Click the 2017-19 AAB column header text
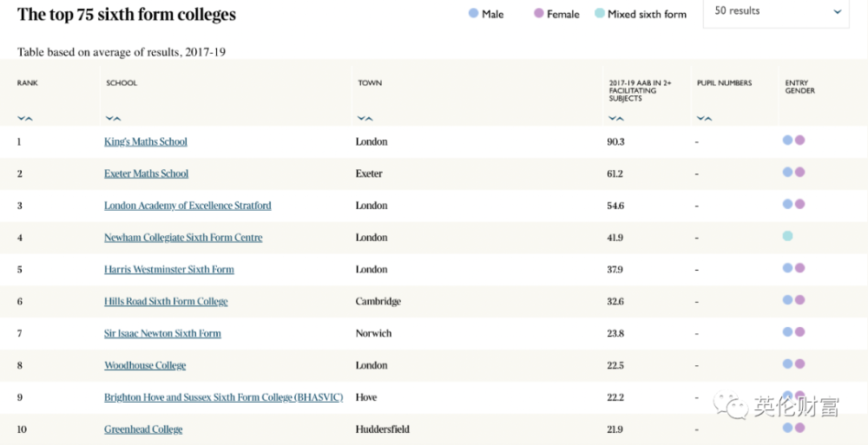 click(640, 91)
